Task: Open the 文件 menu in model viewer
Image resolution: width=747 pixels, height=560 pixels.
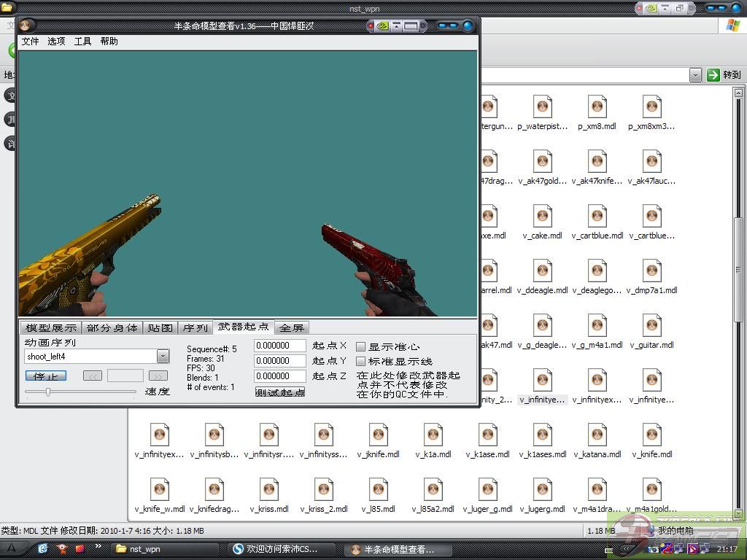Action: click(31, 42)
